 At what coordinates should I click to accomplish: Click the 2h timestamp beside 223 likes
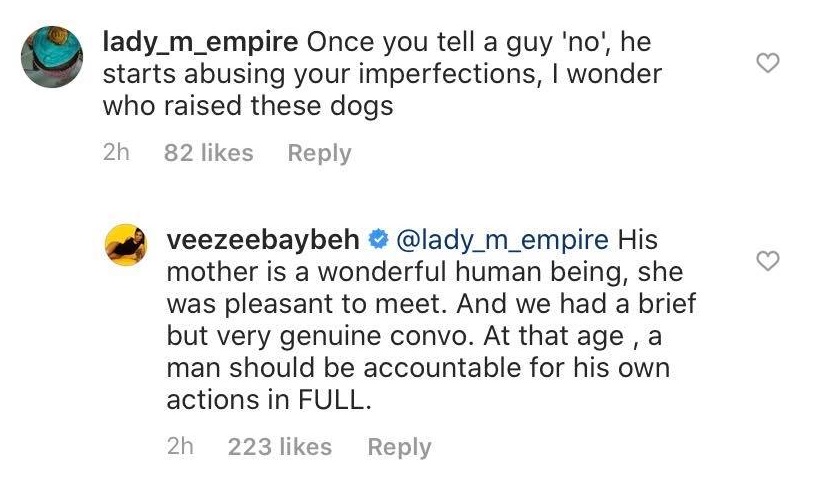pos(181,447)
